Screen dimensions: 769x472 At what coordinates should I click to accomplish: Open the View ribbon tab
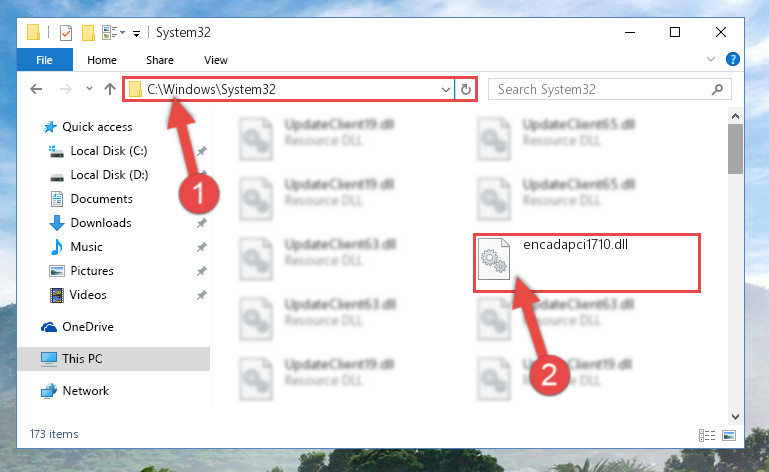(x=216, y=60)
